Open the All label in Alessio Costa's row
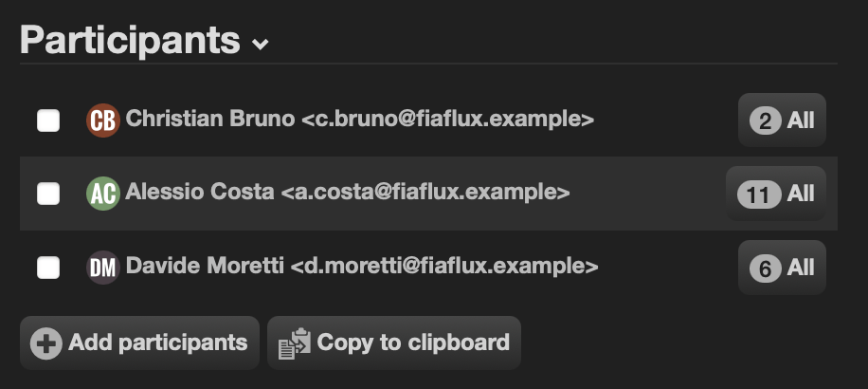This screenshot has width=868, height=389. (x=801, y=194)
